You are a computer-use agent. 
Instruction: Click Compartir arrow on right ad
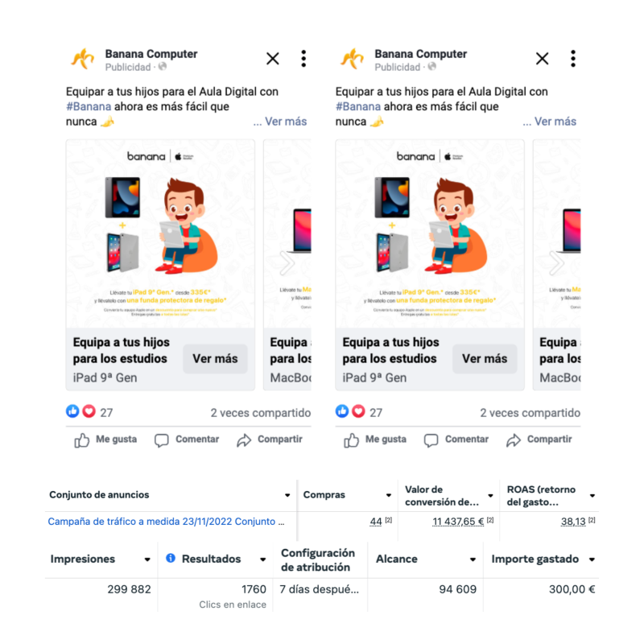[514, 440]
